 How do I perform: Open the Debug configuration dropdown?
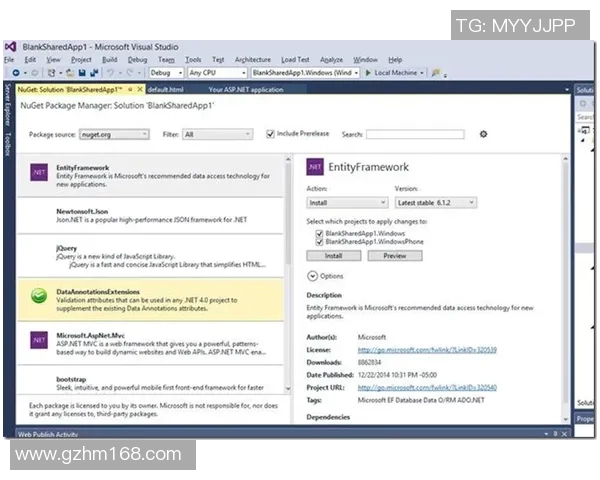[x=166, y=73]
